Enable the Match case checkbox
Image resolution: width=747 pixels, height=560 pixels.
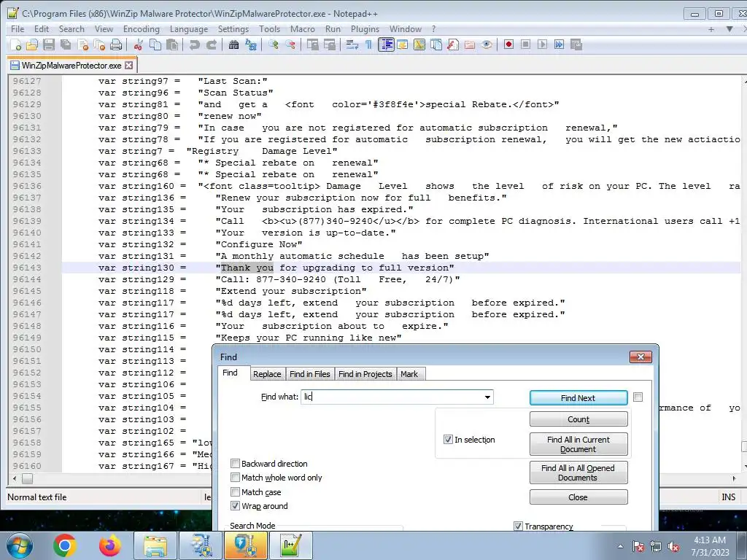coord(235,491)
